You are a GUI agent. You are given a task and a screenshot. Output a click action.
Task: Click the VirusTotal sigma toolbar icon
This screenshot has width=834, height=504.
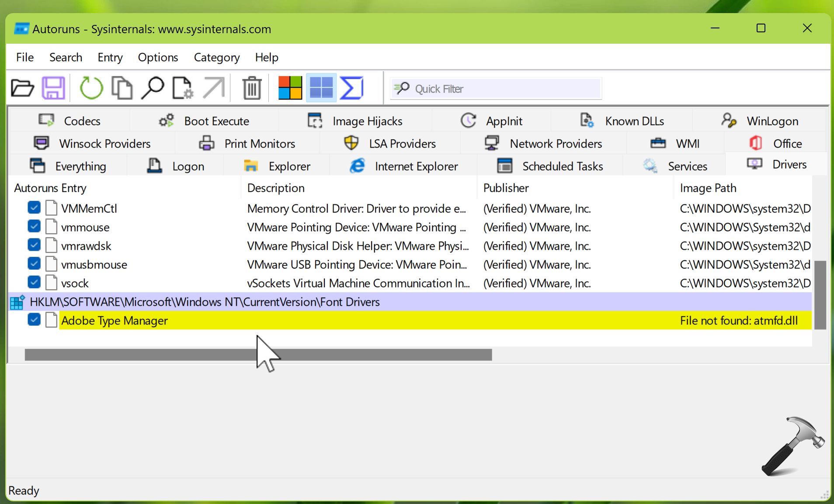pos(351,88)
